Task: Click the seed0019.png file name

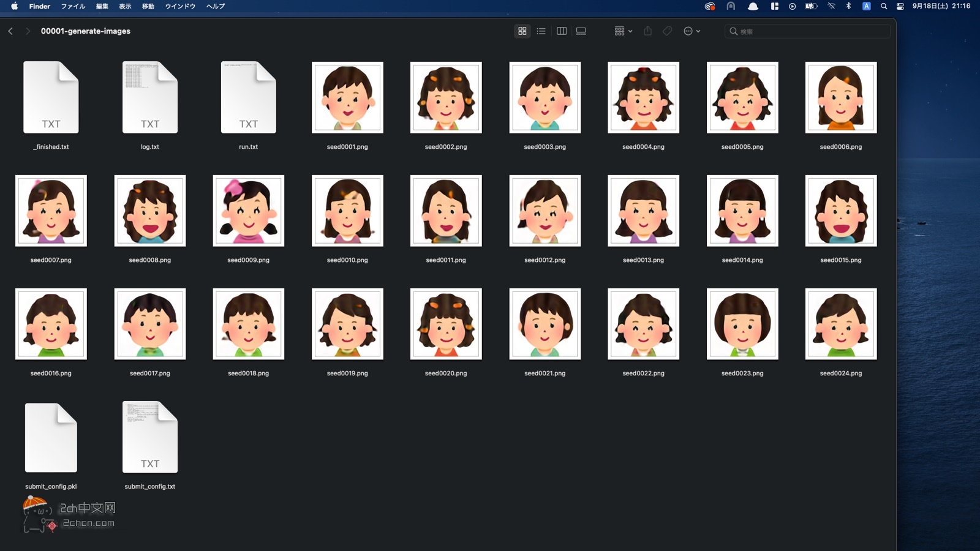Action: [x=347, y=373]
